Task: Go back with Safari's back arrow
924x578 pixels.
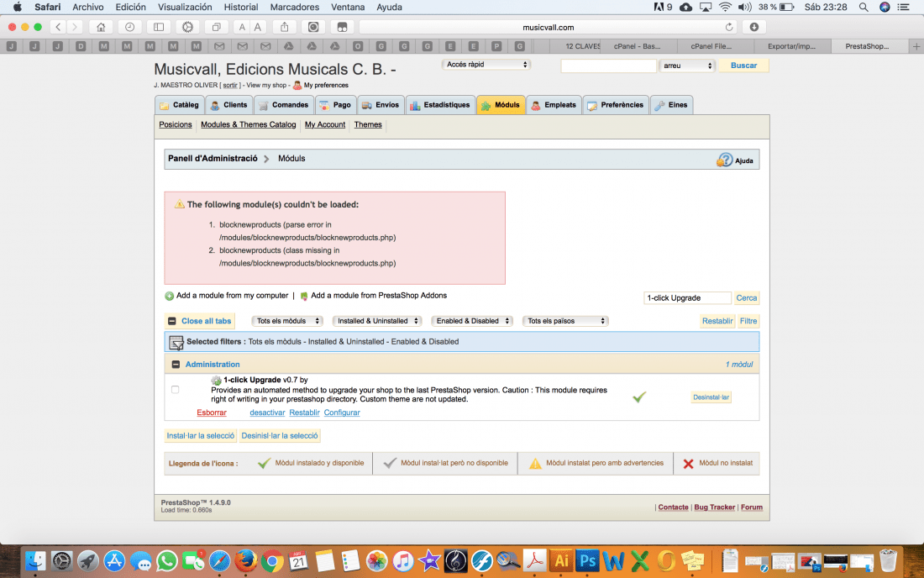Action: (x=58, y=27)
